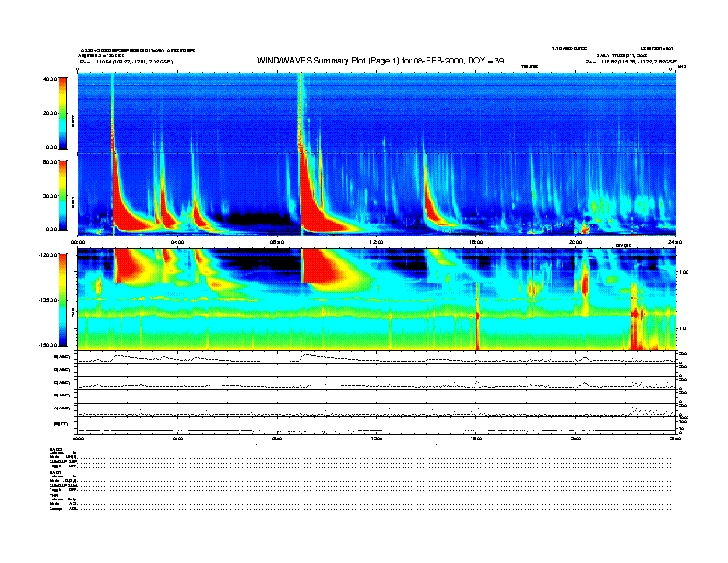Click the 12:00 time label under RAD1 spectrogram
Viewport: 728px width, 563px height.
pyautogui.click(x=377, y=242)
